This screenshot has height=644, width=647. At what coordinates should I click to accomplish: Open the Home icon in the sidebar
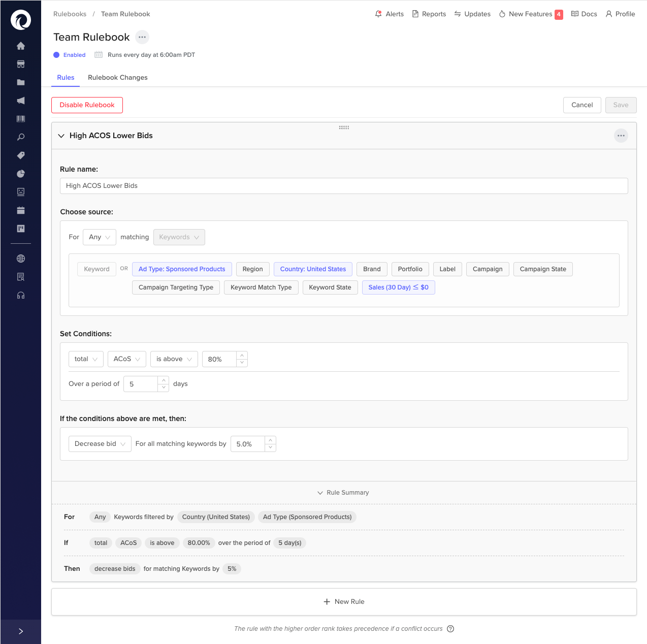coord(21,46)
